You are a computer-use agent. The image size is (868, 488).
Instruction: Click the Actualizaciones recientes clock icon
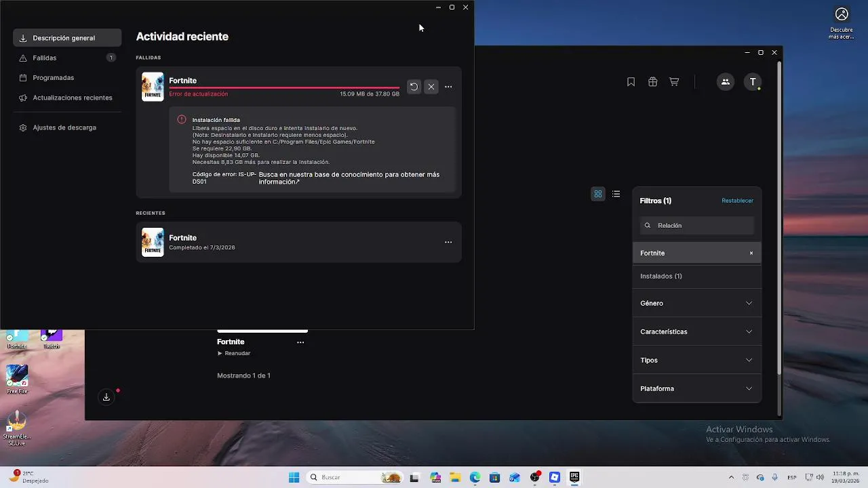tap(23, 98)
